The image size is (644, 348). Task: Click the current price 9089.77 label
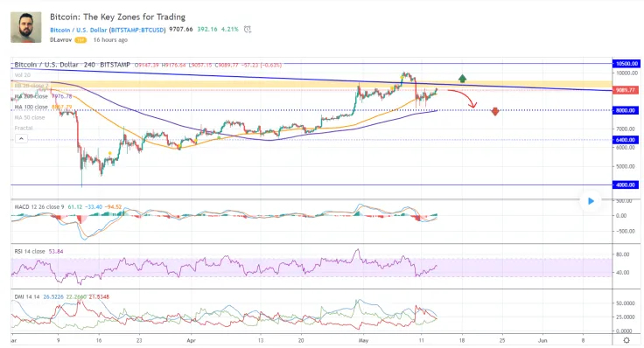[x=626, y=90]
